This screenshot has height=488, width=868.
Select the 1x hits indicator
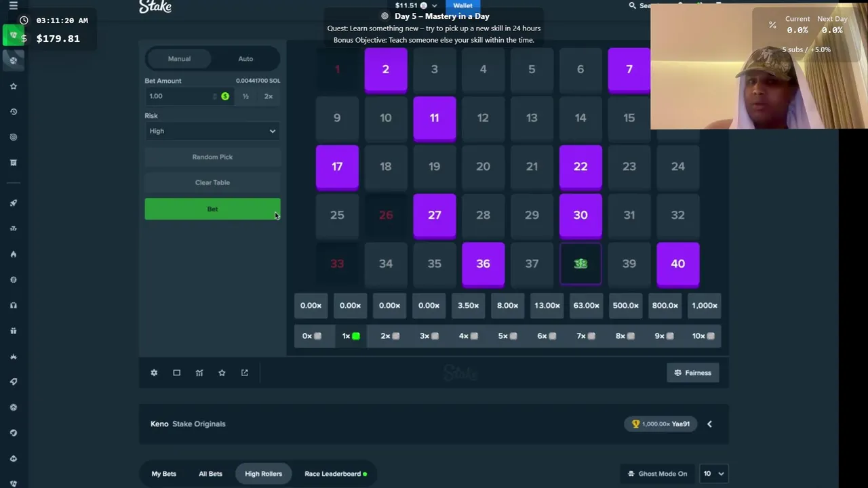351,336
